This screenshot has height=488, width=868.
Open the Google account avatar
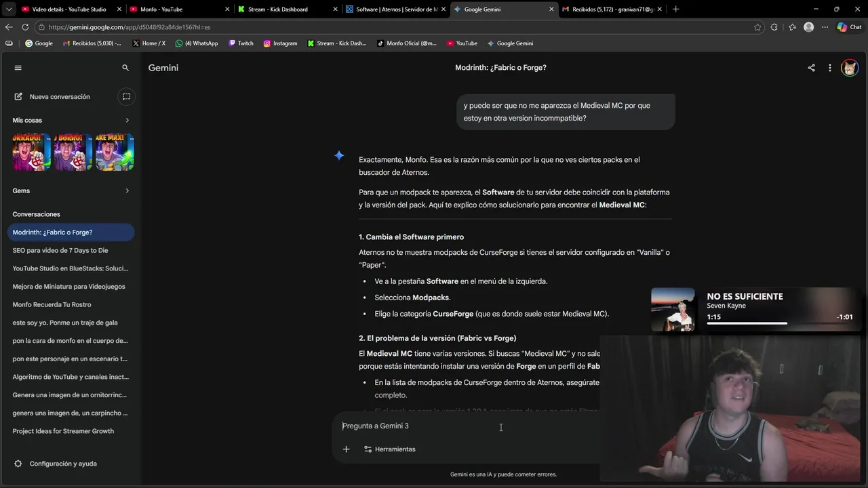tap(850, 68)
